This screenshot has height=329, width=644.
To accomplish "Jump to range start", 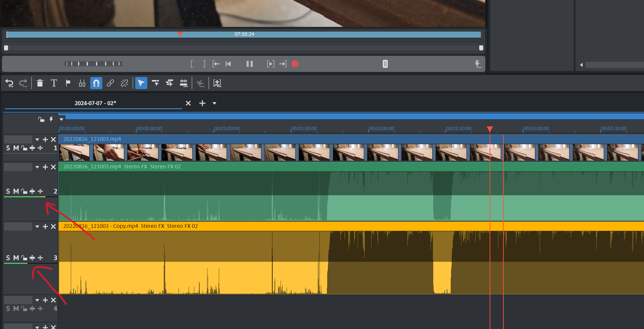I will point(216,64).
